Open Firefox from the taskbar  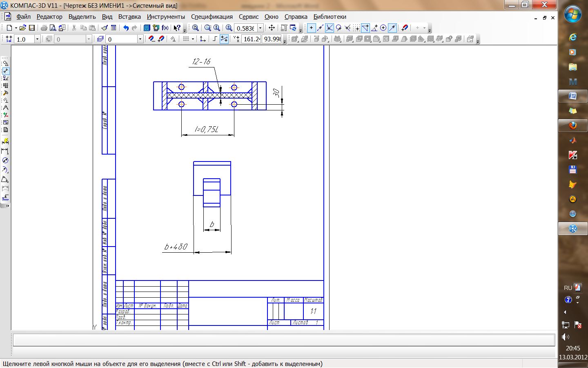[x=572, y=126]
